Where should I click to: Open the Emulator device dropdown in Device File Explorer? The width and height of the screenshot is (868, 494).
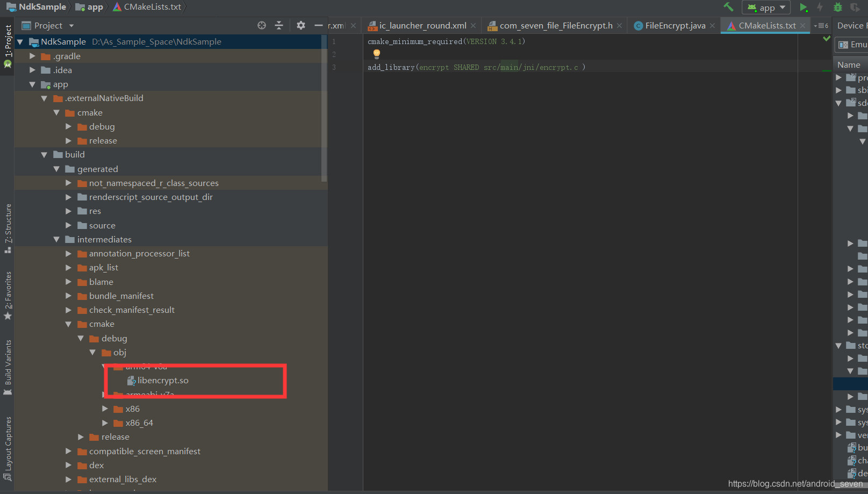[x=852, y=45]
